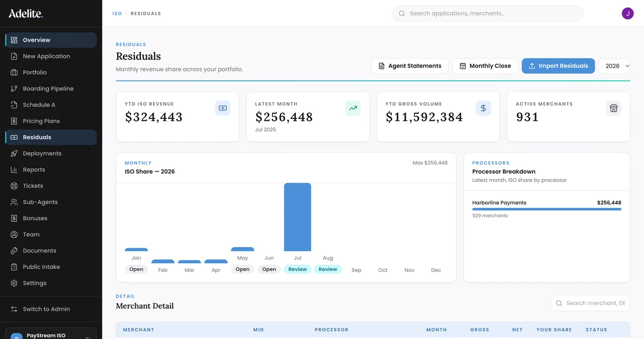
Task: Focus the Search applications, merchants field
Action: coord(488,13)
